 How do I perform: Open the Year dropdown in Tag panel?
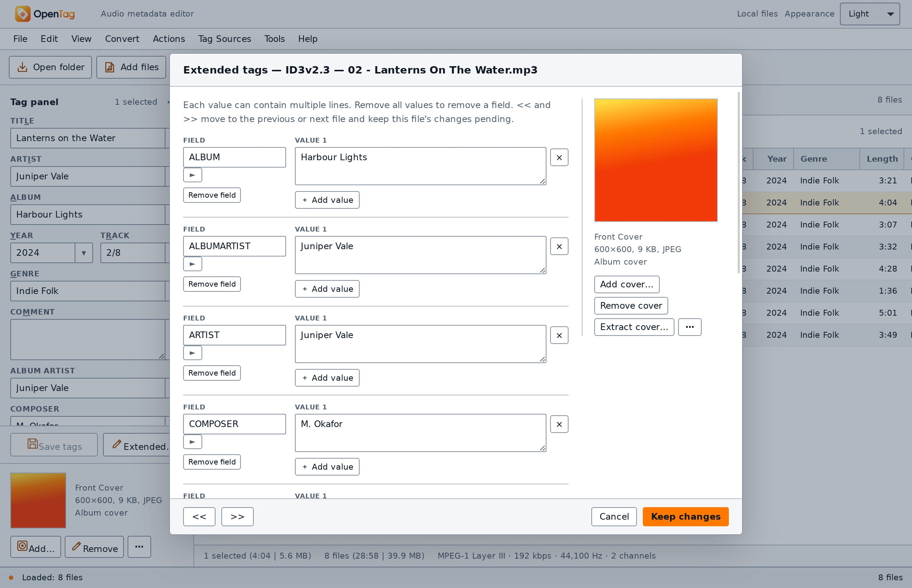pos(84,253)
